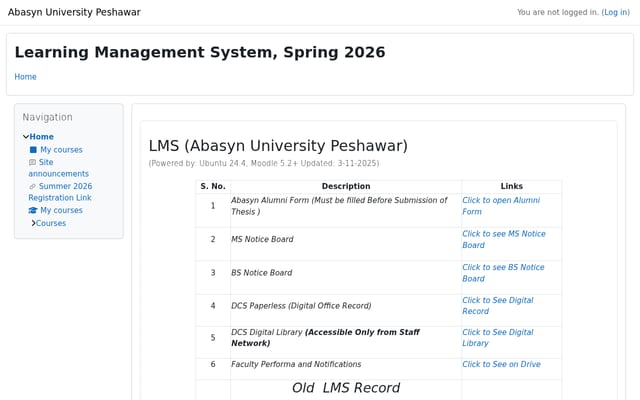The image size is (640, 400).
Task: Click the graduation cap My courses icon
Action: point(33,210)
